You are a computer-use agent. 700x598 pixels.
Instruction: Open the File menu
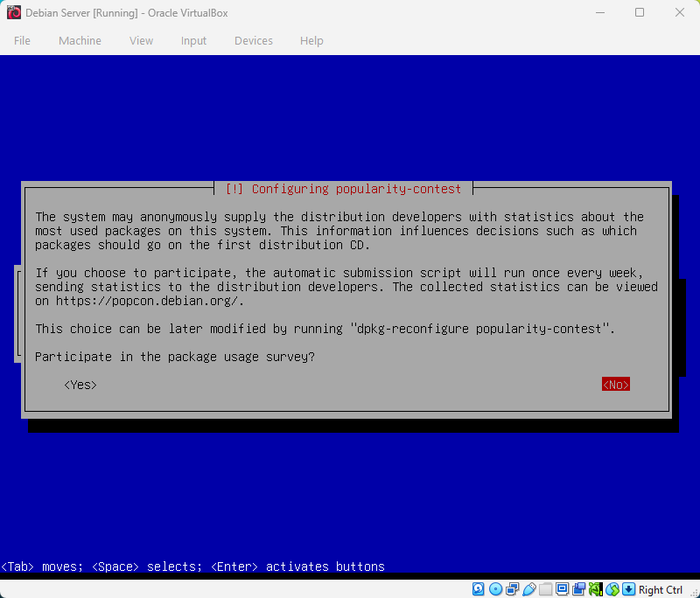tap(22, 40)
